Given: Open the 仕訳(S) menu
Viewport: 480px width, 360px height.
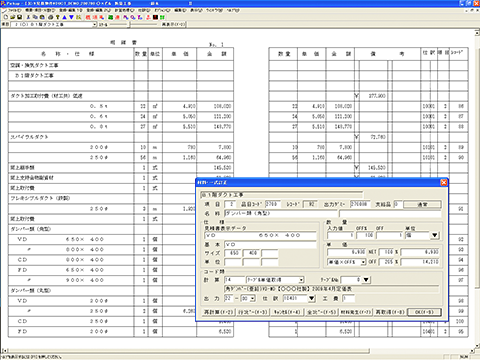Looking at the screenshot, I should (x=144, y=10).
